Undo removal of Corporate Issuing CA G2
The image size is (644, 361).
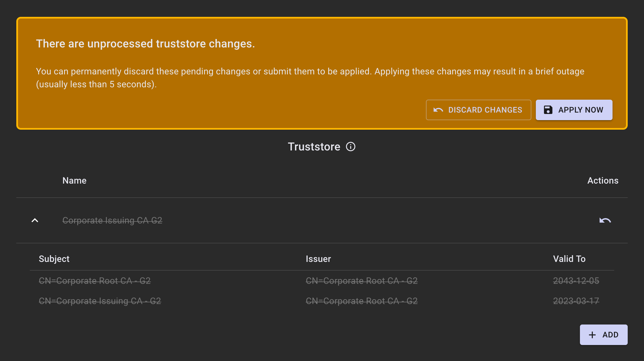605,220
